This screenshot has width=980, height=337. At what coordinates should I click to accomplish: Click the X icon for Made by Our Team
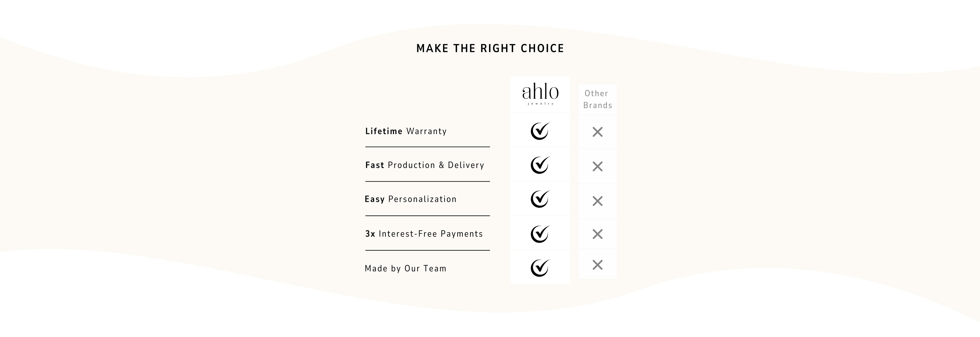(598, 265)
